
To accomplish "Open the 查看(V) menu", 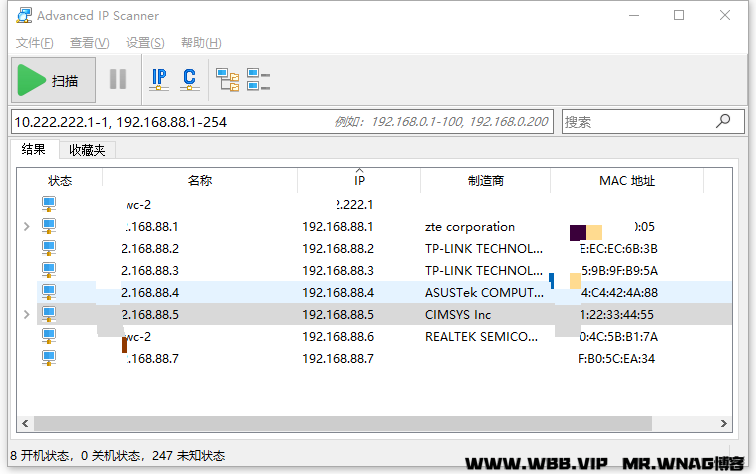I will [x=90, y=43].
